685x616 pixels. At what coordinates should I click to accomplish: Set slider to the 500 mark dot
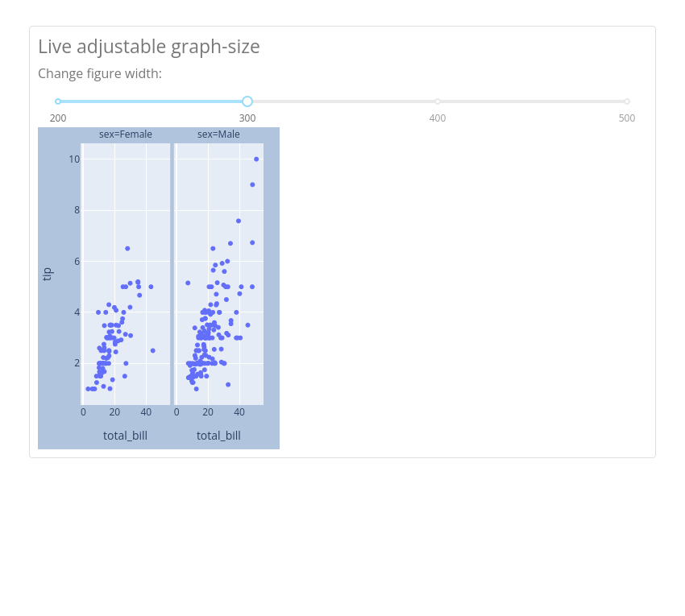627,101
